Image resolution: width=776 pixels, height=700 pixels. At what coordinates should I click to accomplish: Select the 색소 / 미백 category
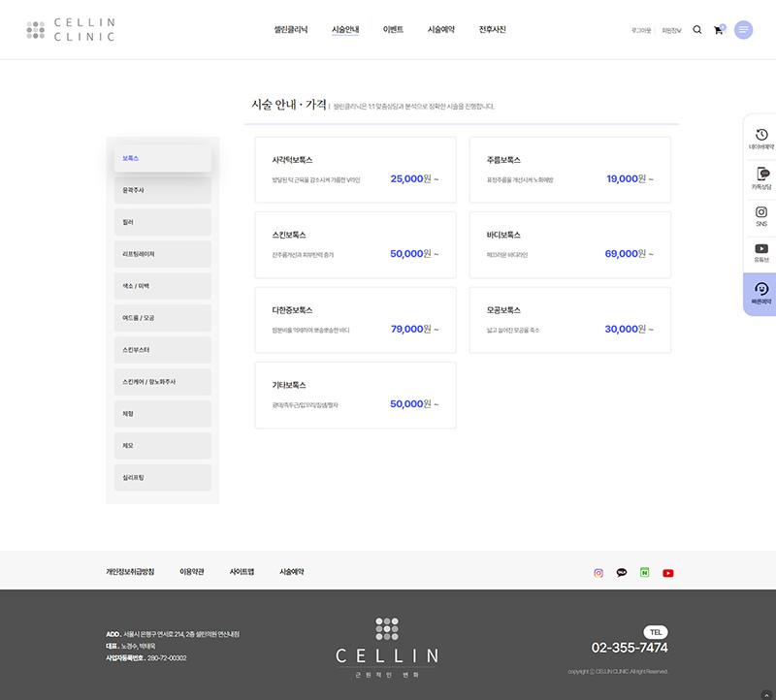coord(163,286)
